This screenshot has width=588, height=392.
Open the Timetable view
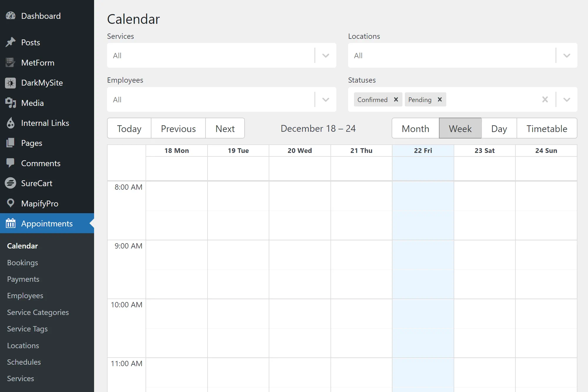[547, 128]
